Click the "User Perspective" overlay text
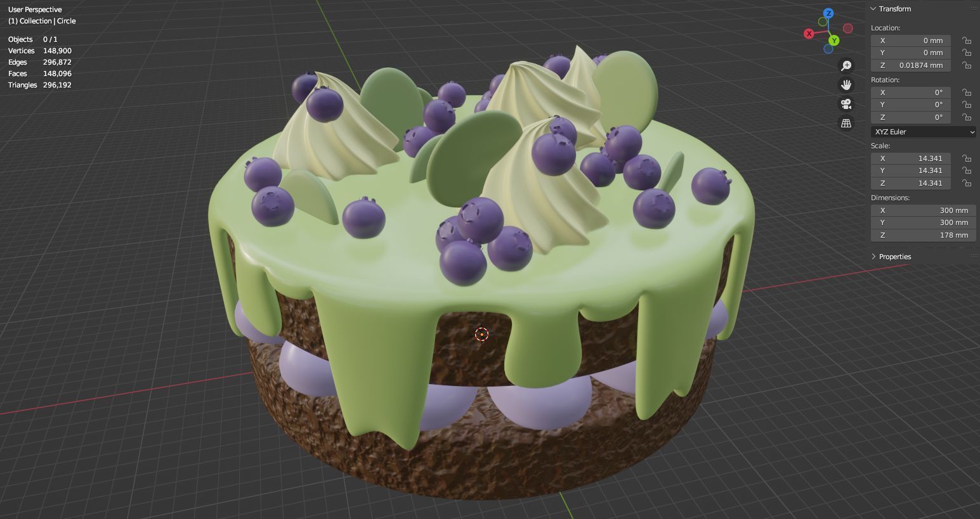The width and height of the screenshot is (980, 519). point(35,10)
